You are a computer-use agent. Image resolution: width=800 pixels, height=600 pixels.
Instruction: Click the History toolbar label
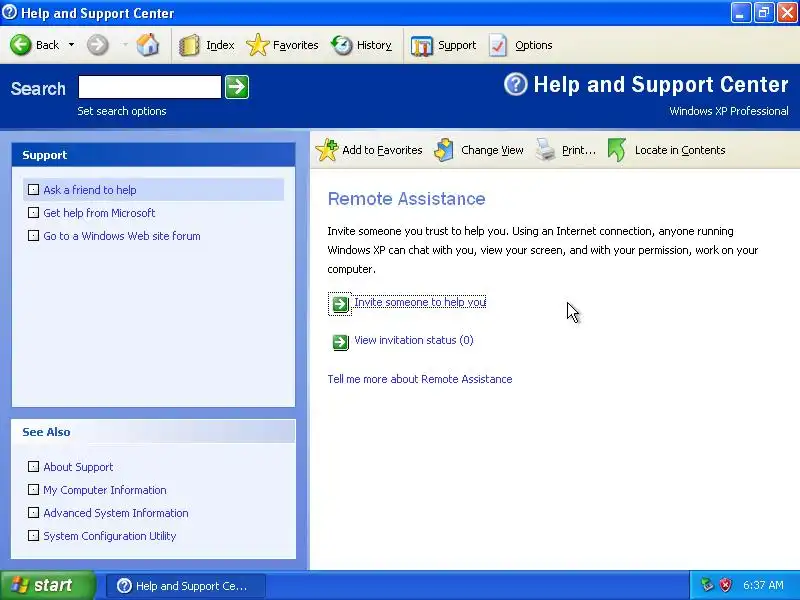(374, 45)
